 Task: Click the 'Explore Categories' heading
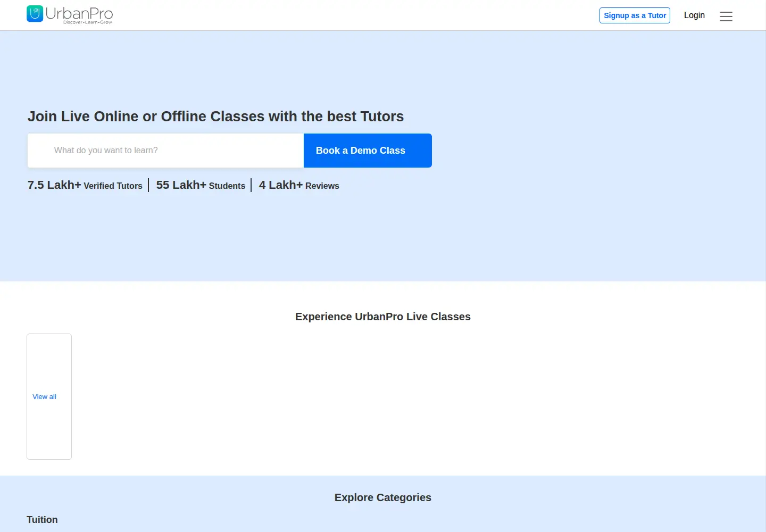(x=383, y=497)
